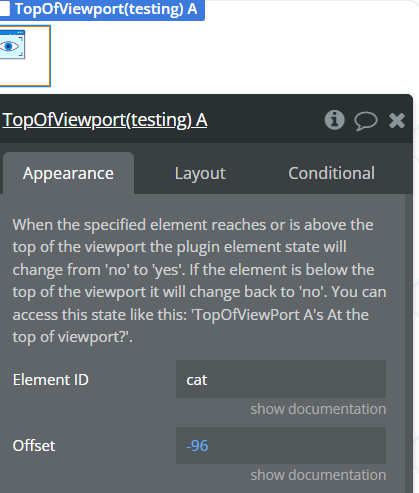Click the Offset label text
This screenshot has width=419, height=493.
click(34, 446)
